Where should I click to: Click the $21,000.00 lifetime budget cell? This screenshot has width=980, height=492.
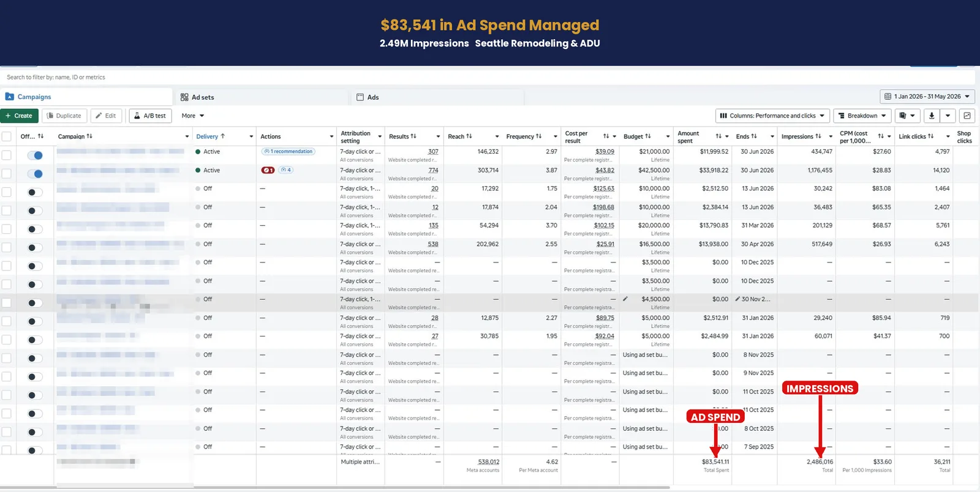tap(654, 152)
